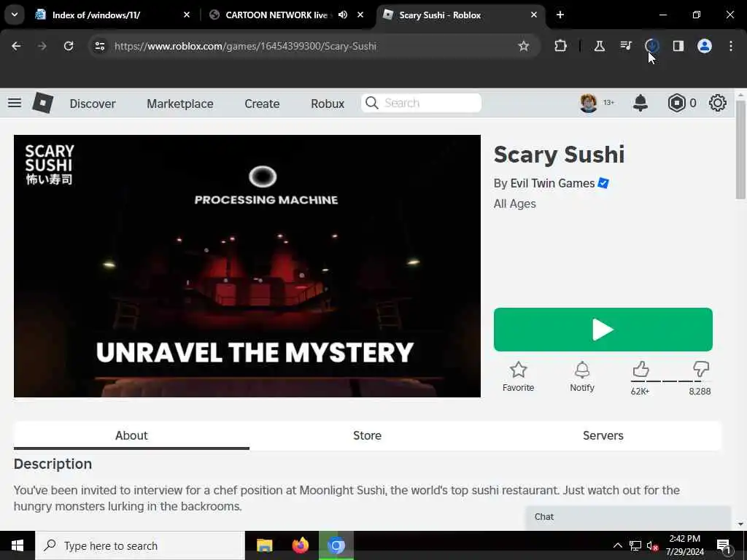This screenshot has height=560, width=747.
Task: Open Firefox from the taskbar
Action: 300,545
